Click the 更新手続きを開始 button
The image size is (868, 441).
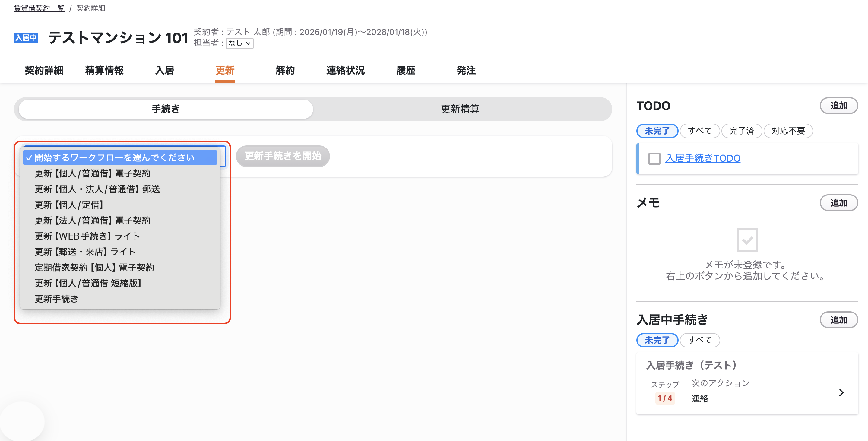[x=283, y=156]
